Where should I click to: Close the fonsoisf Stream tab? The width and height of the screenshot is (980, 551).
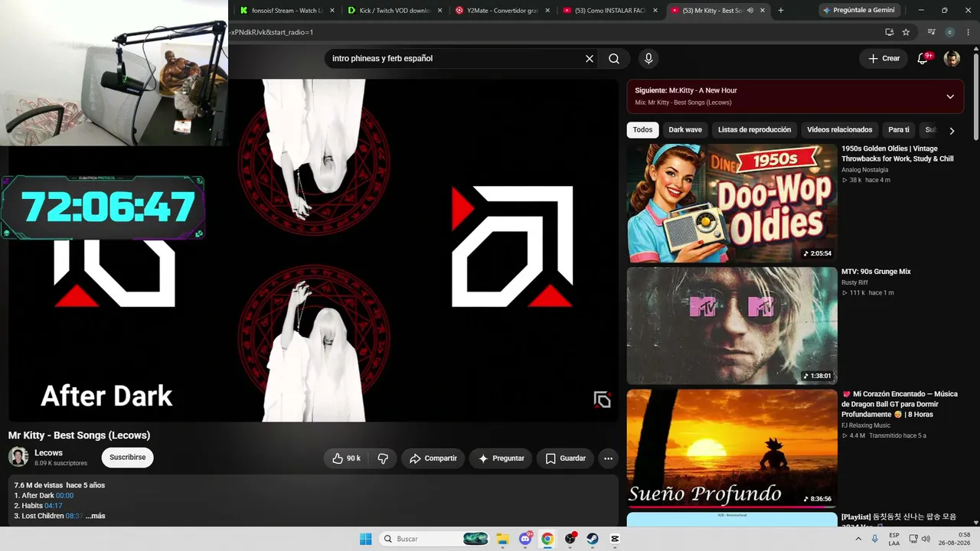332,11
